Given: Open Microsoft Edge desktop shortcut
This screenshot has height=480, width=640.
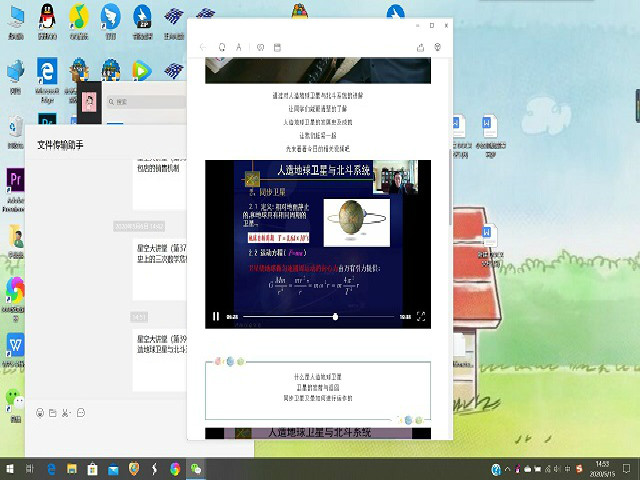Looking at the screenshot, I should click(47, 80).
